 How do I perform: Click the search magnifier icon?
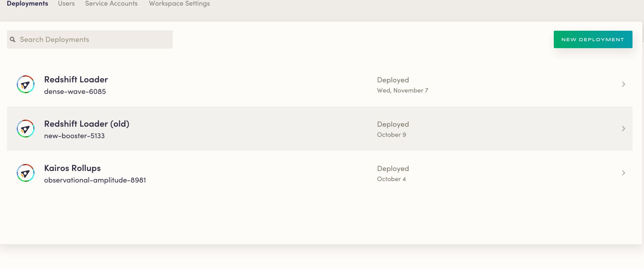coord(13,39)
